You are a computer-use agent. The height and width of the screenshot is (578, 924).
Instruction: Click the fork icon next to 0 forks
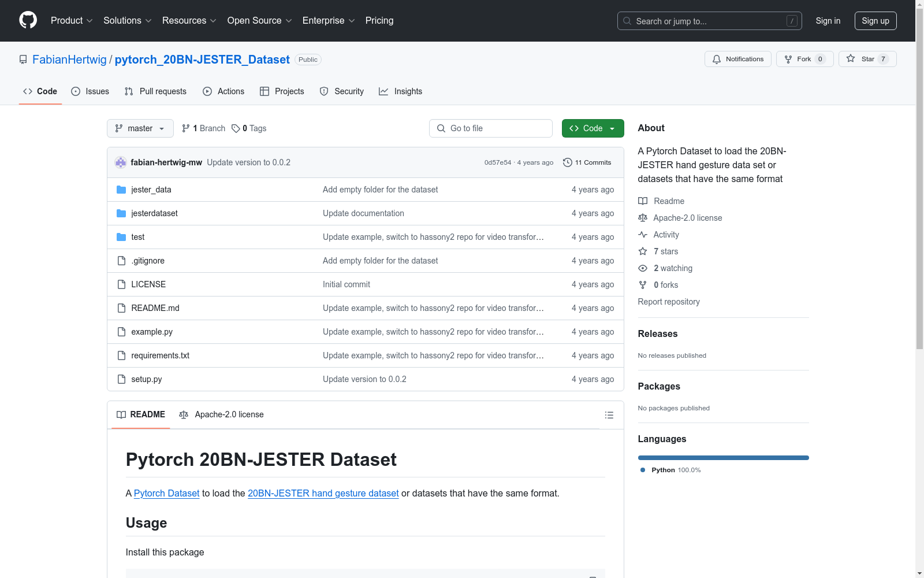(x=643, y=285)
